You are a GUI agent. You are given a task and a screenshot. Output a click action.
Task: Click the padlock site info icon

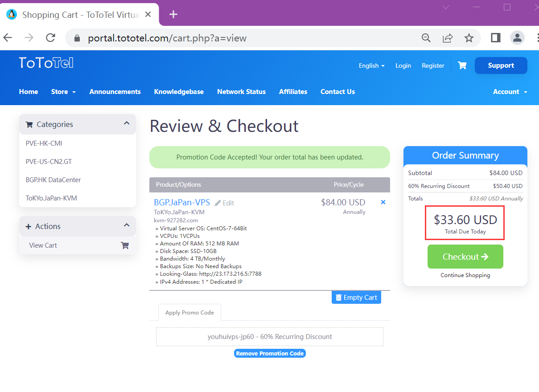pyautogui.click(x=77, y=38)
